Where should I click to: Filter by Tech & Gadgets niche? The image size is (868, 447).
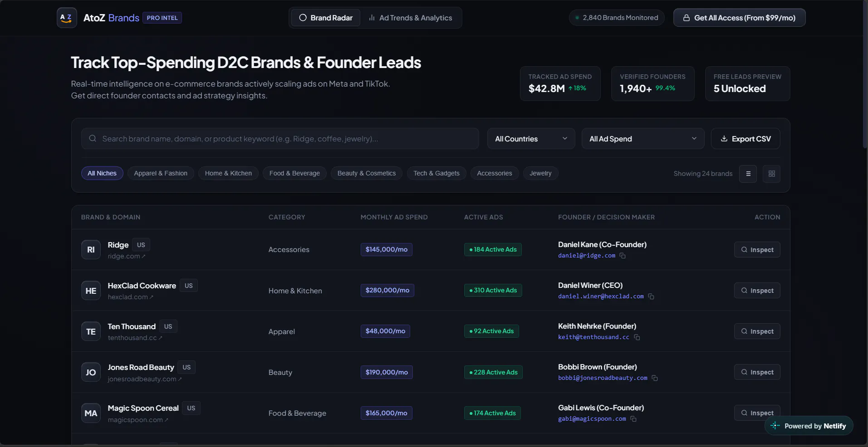[436, 173]
